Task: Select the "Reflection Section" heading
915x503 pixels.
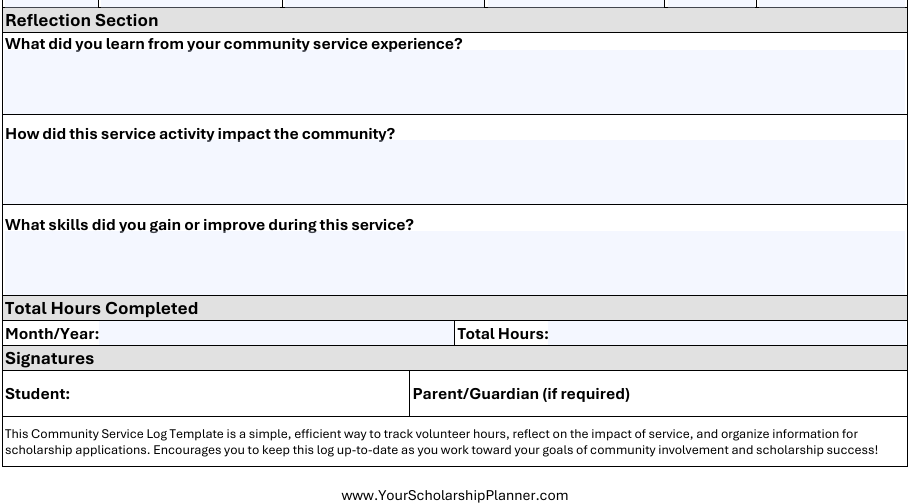Action: [x=82, y=20]
